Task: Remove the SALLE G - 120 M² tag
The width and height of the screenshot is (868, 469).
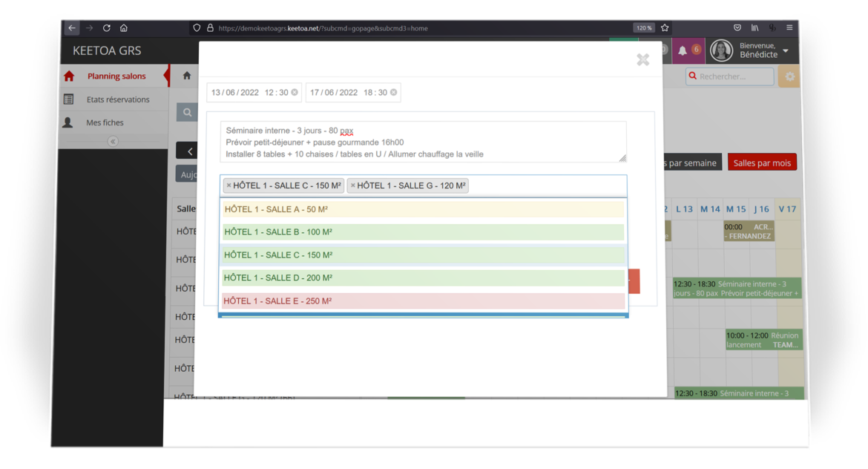Action: 352,186
